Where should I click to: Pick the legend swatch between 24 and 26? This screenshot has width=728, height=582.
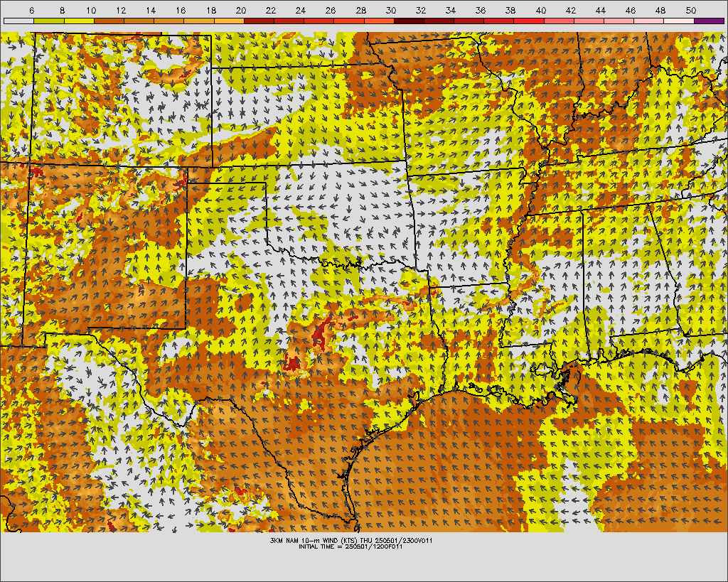click(319, 21)
